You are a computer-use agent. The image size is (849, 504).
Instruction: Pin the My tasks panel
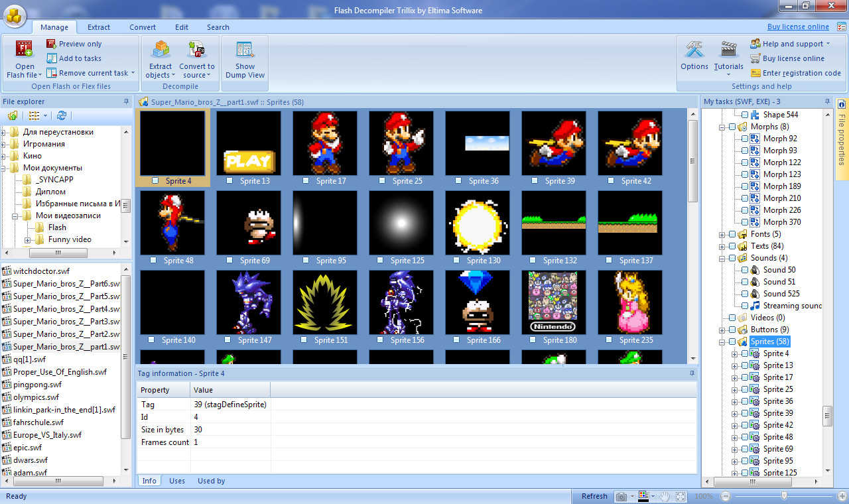pyautogui.click(x=827, y=101)
